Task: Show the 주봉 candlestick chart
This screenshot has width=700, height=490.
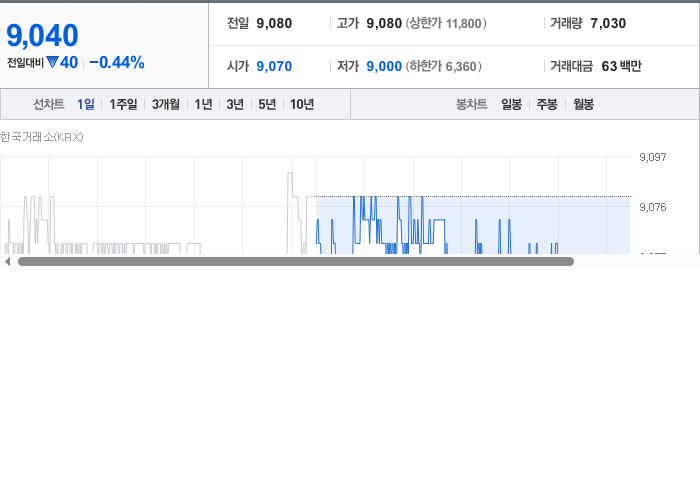Action: coord(547,104)
